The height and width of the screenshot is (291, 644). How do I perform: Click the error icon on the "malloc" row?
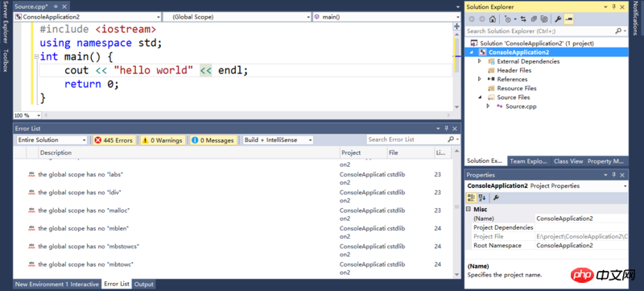coord(31,210)
